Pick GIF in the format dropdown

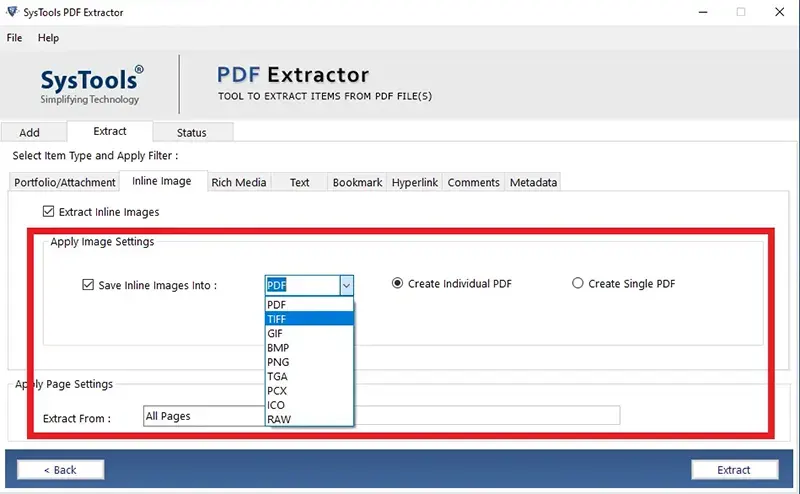tap(309, 333)
